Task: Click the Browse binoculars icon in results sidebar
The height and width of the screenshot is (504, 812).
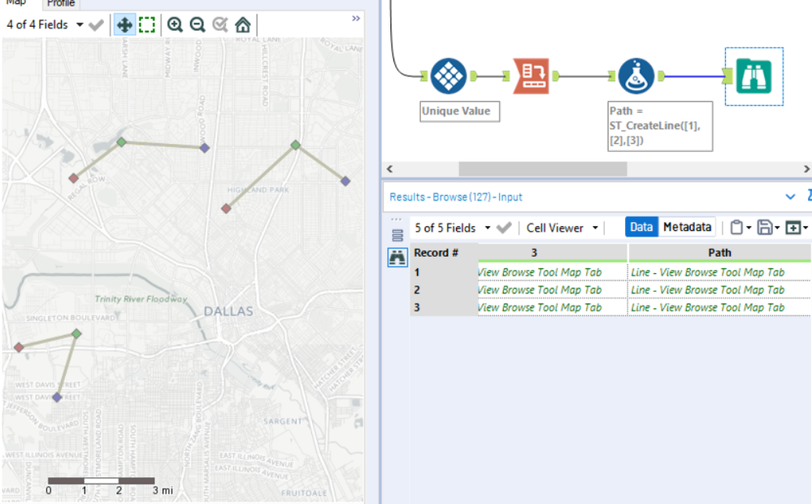Action: (x=397, y=257)
